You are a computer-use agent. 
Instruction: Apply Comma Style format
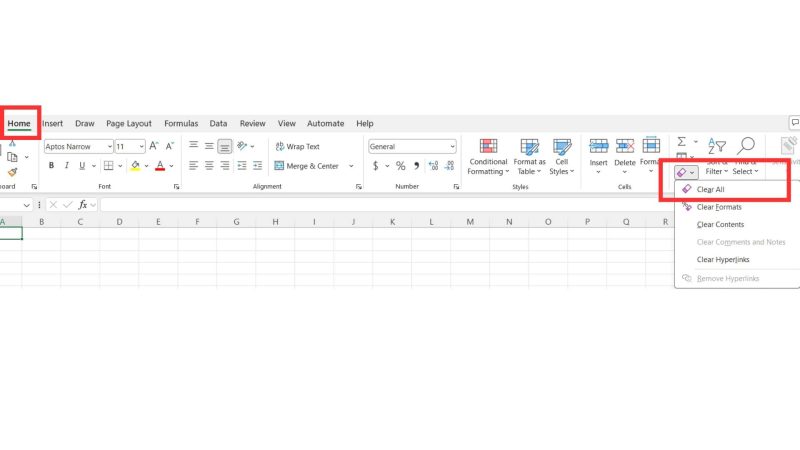pyautogui.click(x=416, y=166)
